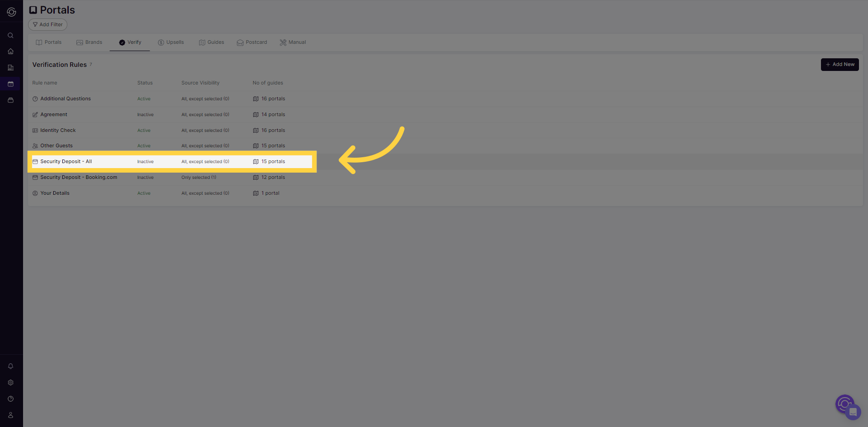868x427 pixels.
Task: Click the search icon in sidebar
Action: 10,35
